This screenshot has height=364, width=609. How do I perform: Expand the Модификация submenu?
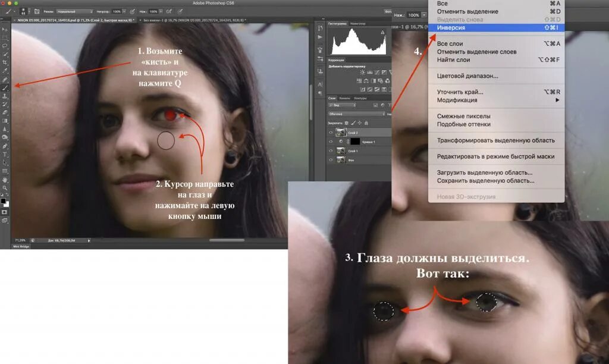(x=497, y=101)
